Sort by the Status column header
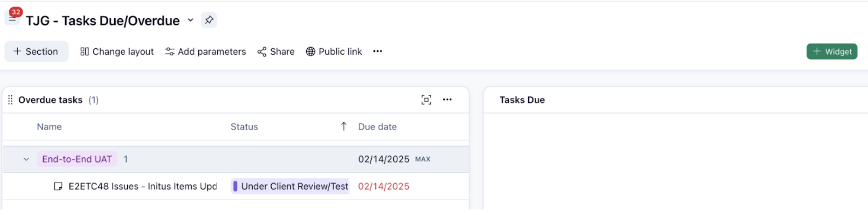 click(x=244, y=127)
